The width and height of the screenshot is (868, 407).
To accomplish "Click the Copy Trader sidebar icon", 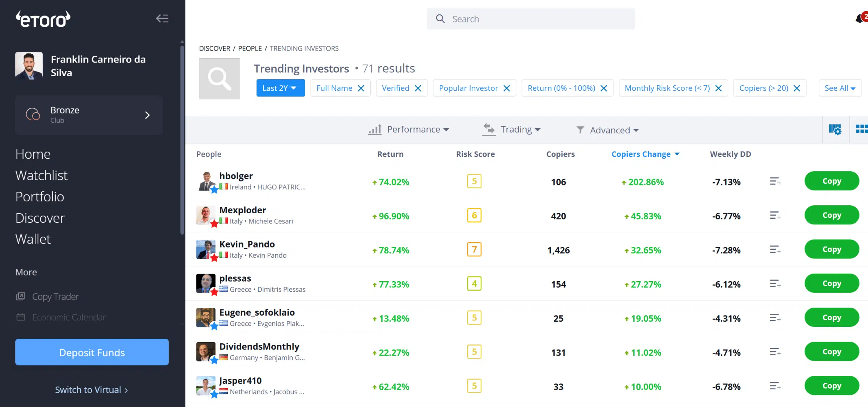I will (x=21, y=296).
